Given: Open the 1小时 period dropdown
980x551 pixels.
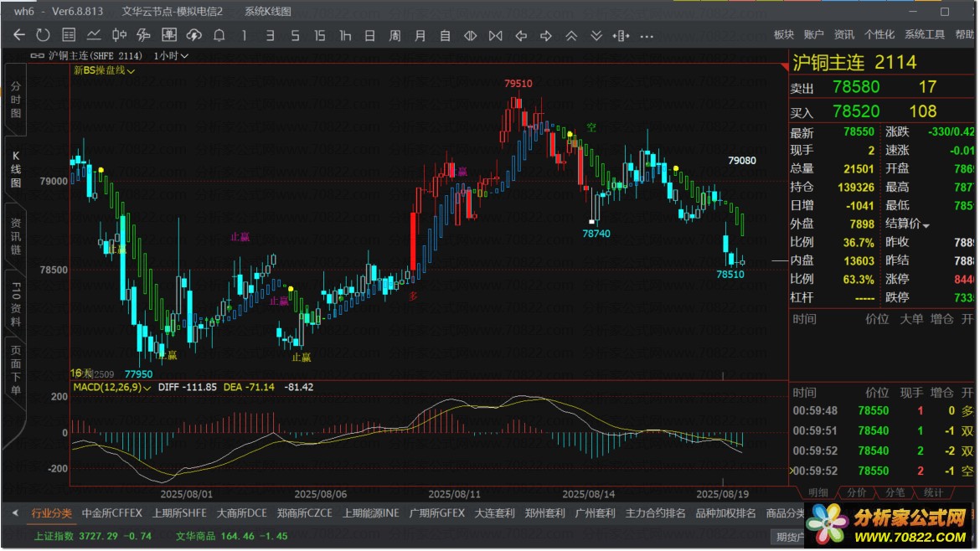Looking at the screenshot, I should tap(171, 55).
